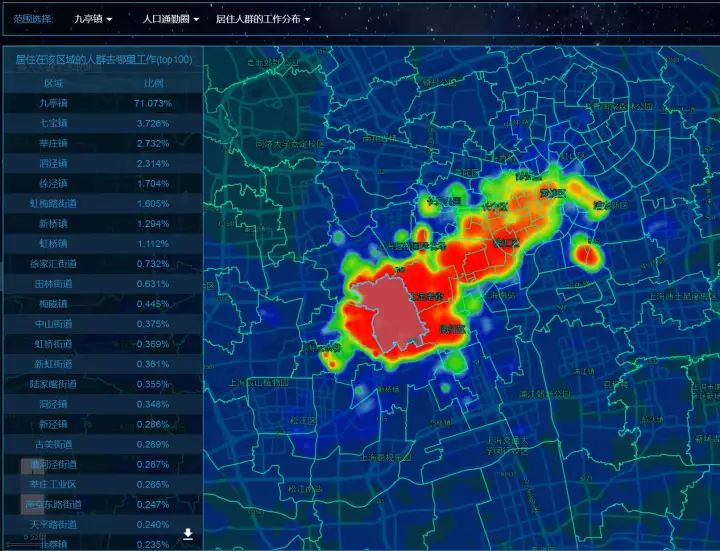Screen dimensions: 720x551
Task: Select the 陆家嘴街道 row
Action: pyautogui.click(x=103, y=384)
